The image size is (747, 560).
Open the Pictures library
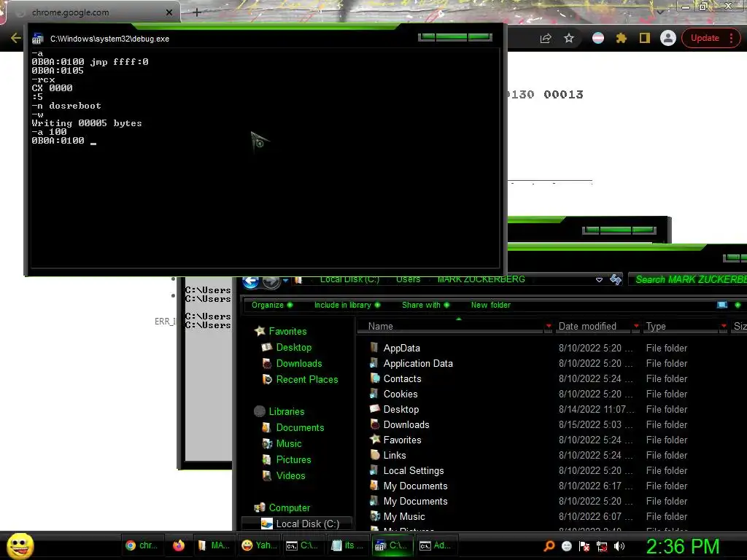tap(293, 459)
